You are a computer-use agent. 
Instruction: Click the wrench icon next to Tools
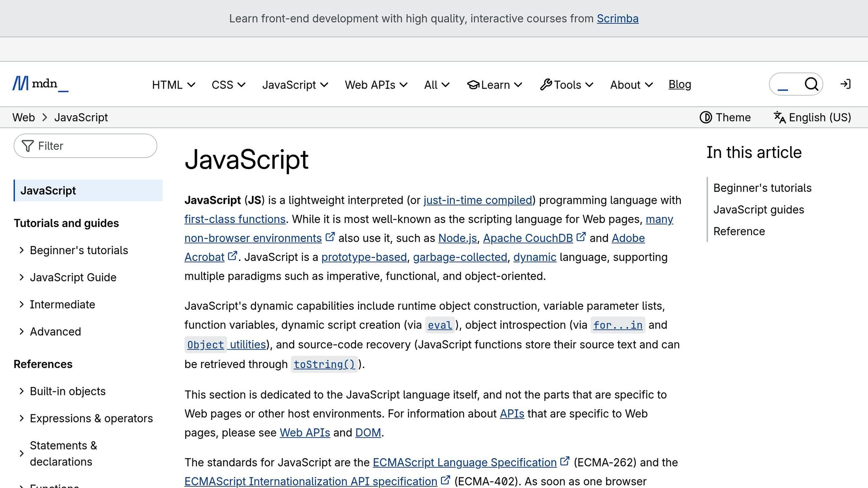[x=547, y=84]
